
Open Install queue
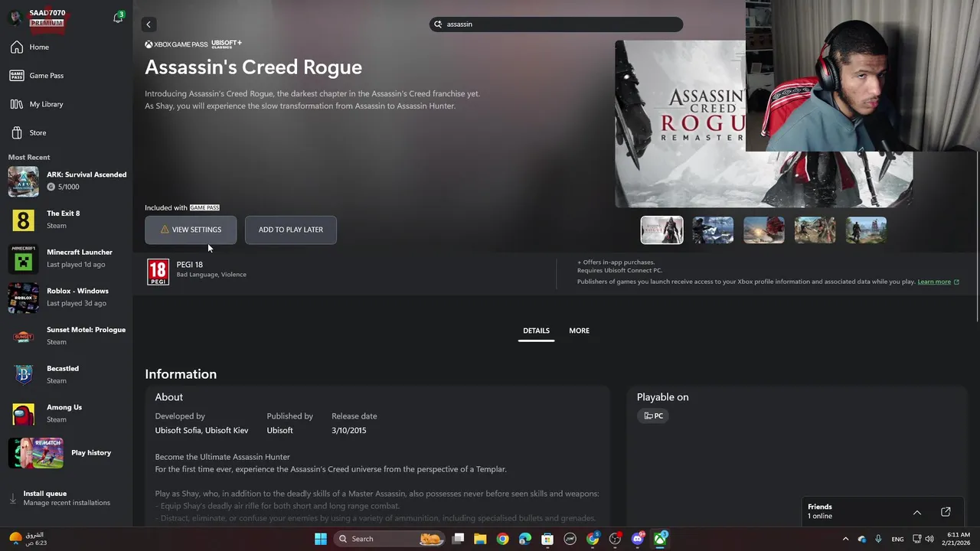pyautogui.click(x=67, y=498)
